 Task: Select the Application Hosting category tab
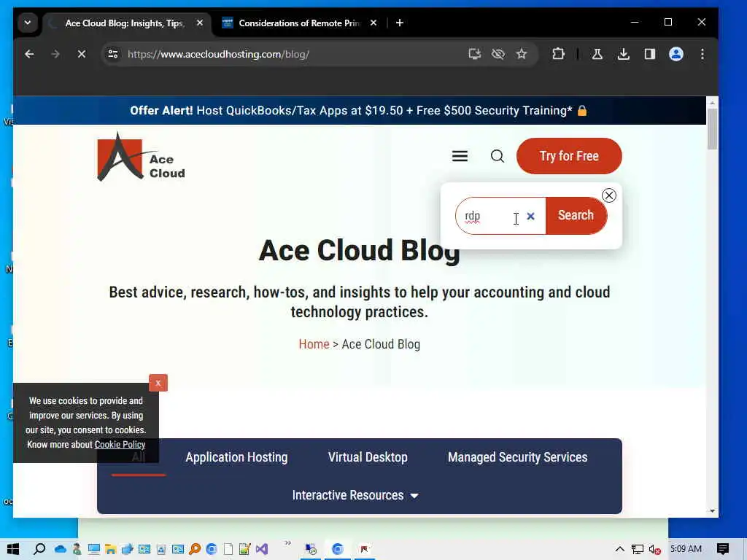coord(237,457)
